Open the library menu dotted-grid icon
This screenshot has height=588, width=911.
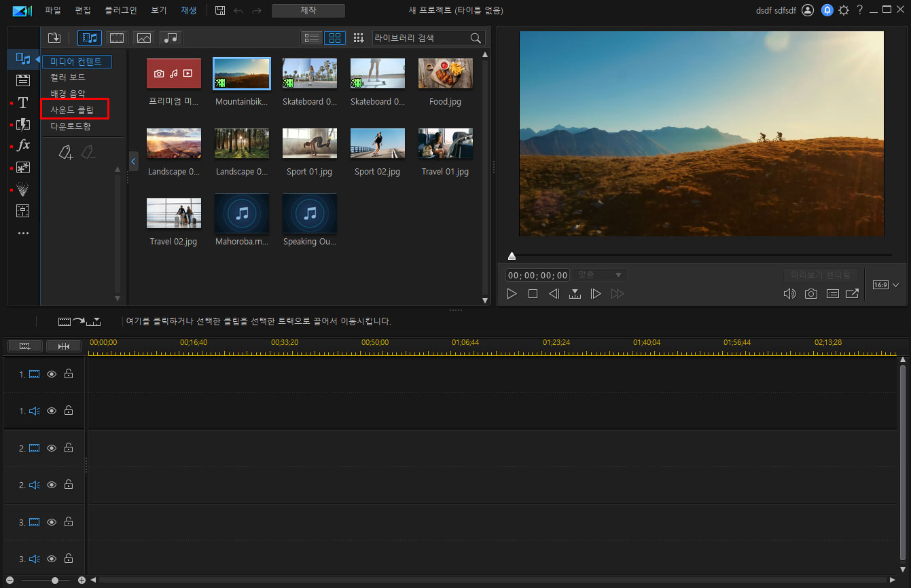(359, 38)
